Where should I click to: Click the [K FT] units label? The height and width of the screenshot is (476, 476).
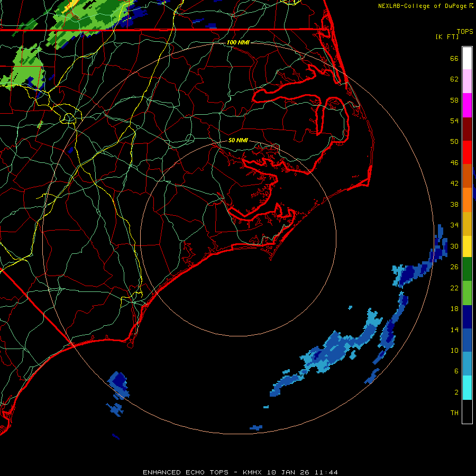(447, 36)
